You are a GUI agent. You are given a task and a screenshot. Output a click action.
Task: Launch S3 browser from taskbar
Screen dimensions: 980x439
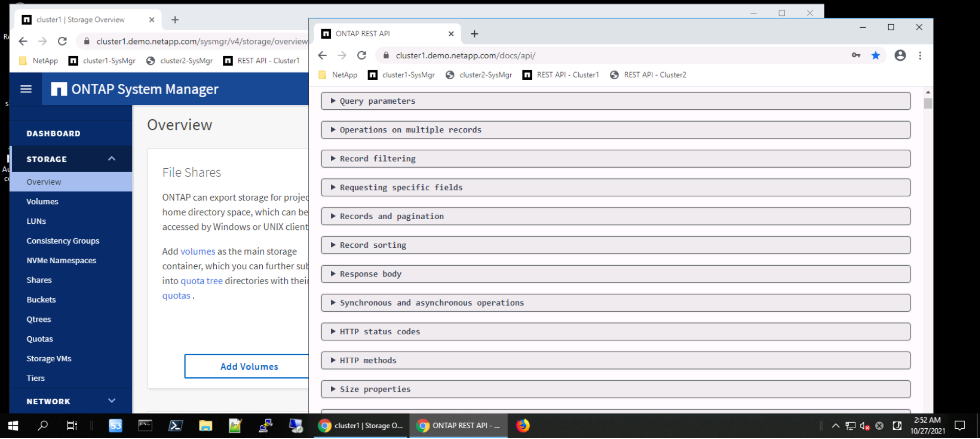point(116,425)
